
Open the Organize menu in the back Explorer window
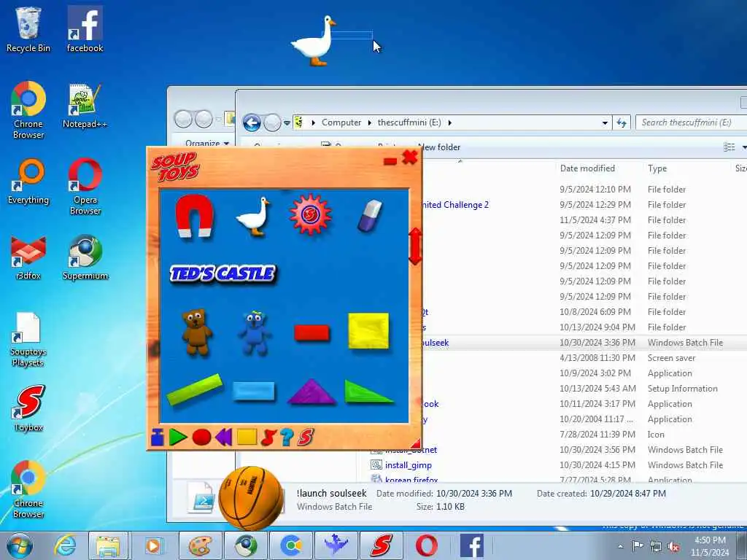click(x=207, y=143)
